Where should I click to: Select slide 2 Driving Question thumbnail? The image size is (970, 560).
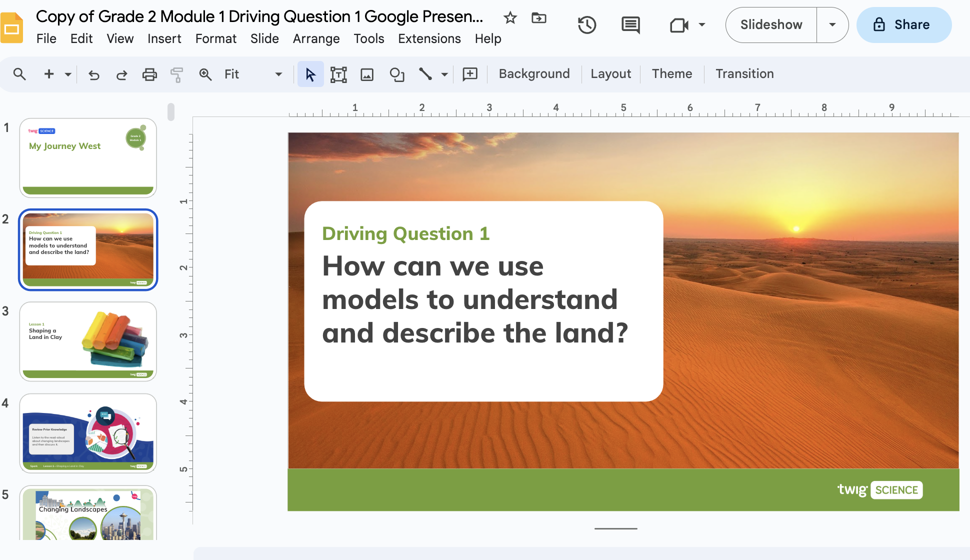click(88, 249)
